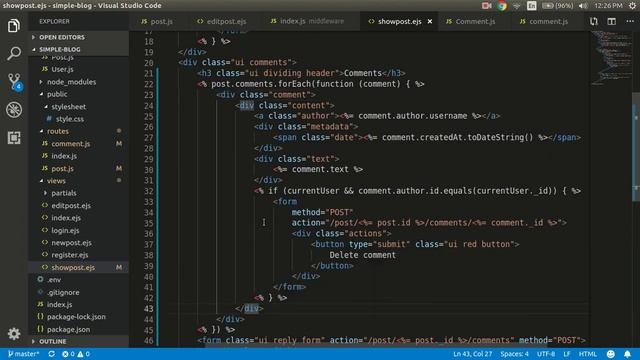Screen dimensions: 640x360
Task: Collapse the SIMPLE-BLOG section
Action: click(x=78, y=49)
